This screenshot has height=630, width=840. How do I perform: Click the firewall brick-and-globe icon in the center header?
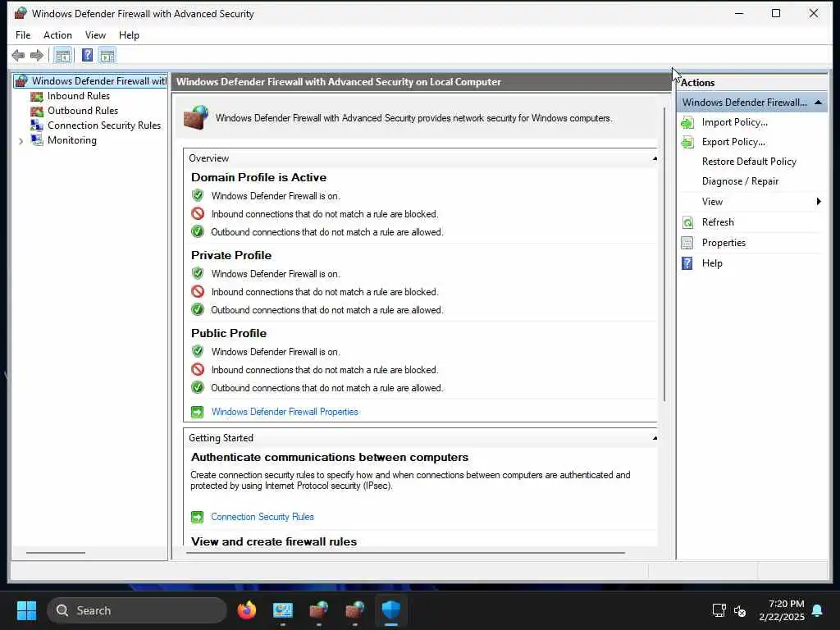tap(195, 117)
